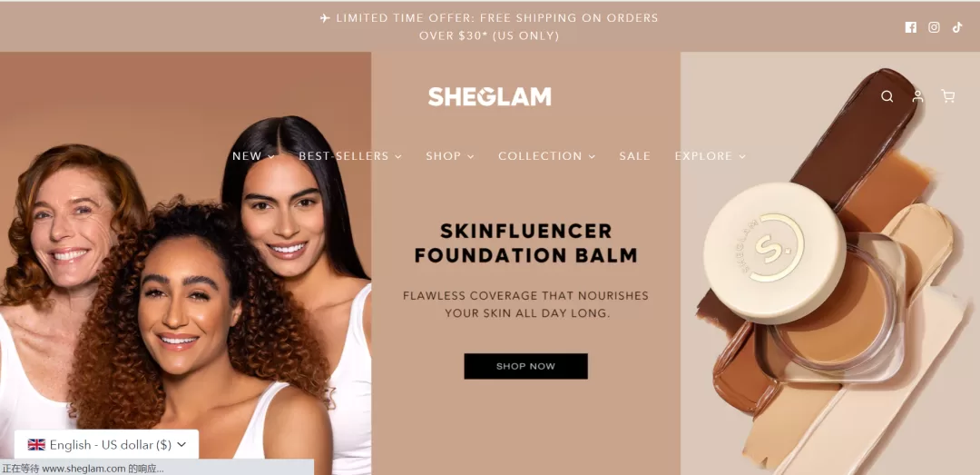Screen dimensions: 980x475
Task: Expand the BEST-SELLERS menu
Action: coord(350,156)
